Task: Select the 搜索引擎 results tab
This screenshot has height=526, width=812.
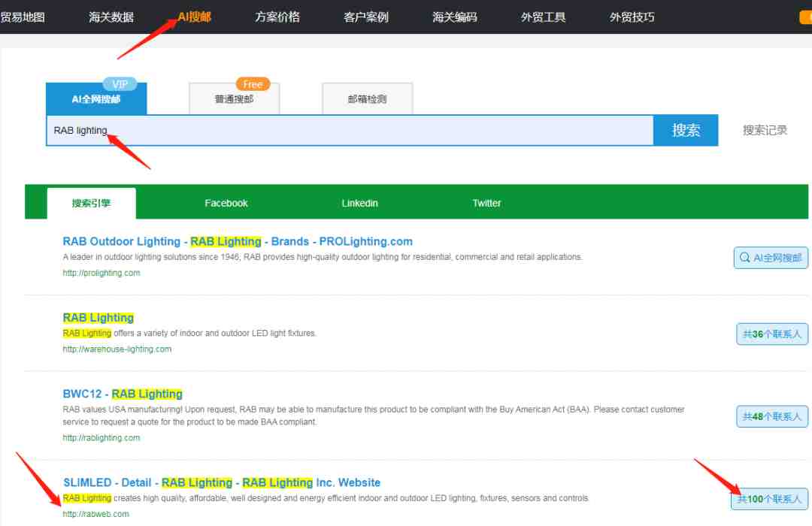Action: pos(91,203)
